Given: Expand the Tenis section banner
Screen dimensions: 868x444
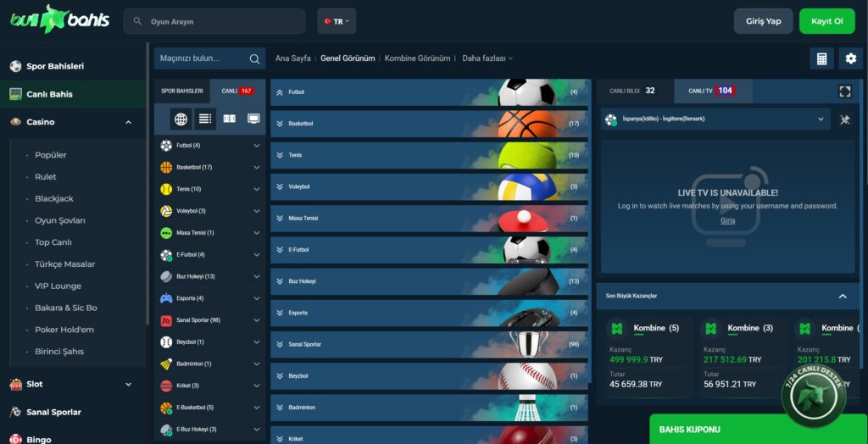Looking at the screenshot, I should coord(429,155).
